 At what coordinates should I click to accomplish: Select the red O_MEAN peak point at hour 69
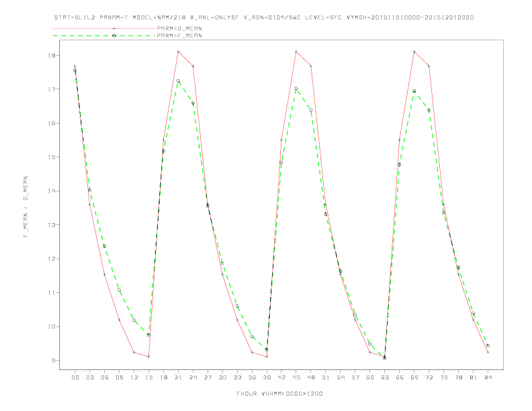click(414, 52)
